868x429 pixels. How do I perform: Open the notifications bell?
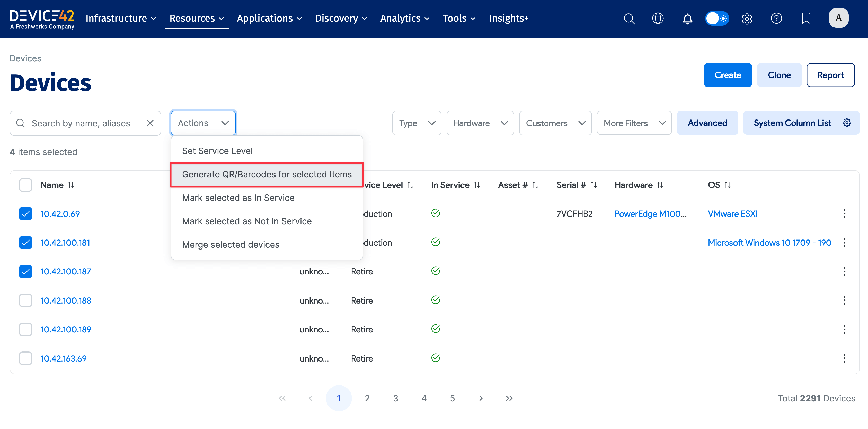(687, 19)
